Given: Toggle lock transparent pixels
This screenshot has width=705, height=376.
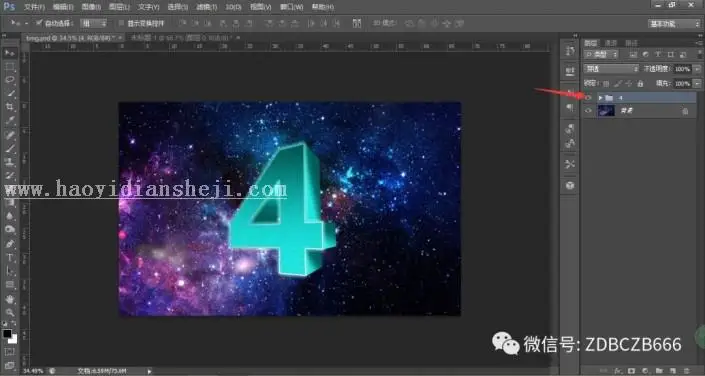Looking at the screenshot, I should (x=606, y=84).
